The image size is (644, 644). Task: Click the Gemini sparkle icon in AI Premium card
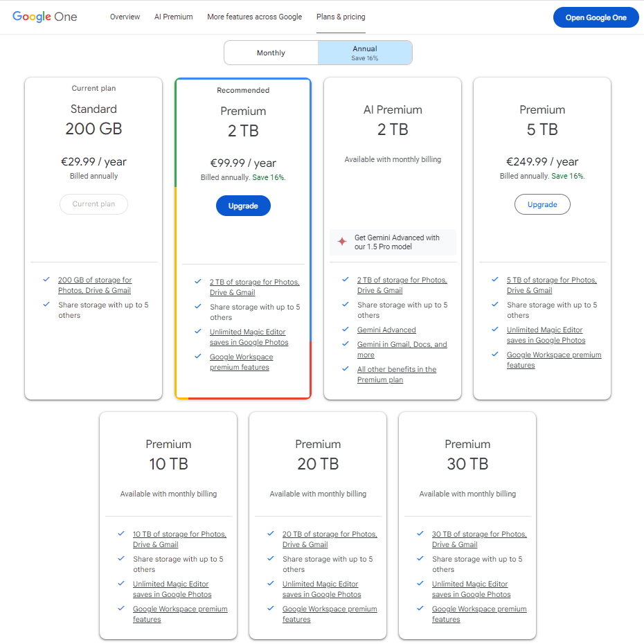342,242
